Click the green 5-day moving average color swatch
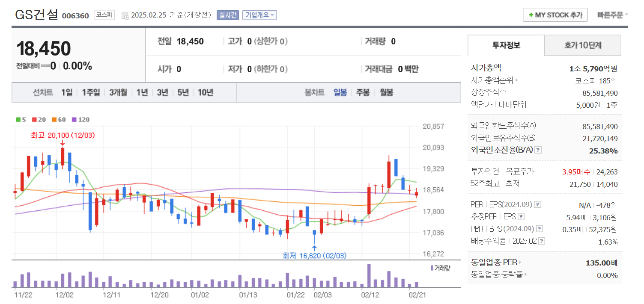Screen dimensions: 644x304 18,119
